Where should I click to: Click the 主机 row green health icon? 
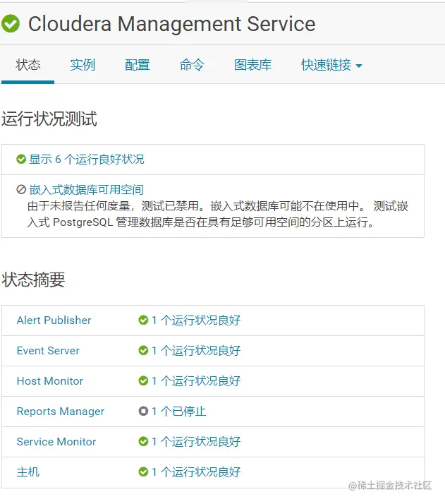pyautogui.click(x=143, y=472)
